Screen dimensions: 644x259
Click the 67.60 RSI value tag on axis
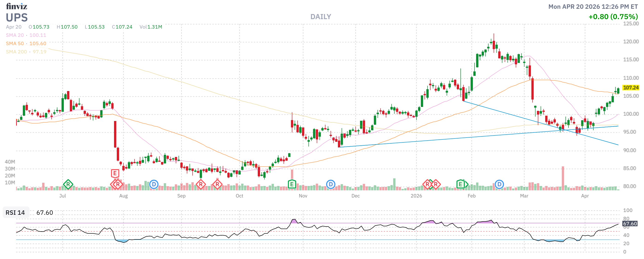point(630,224)
